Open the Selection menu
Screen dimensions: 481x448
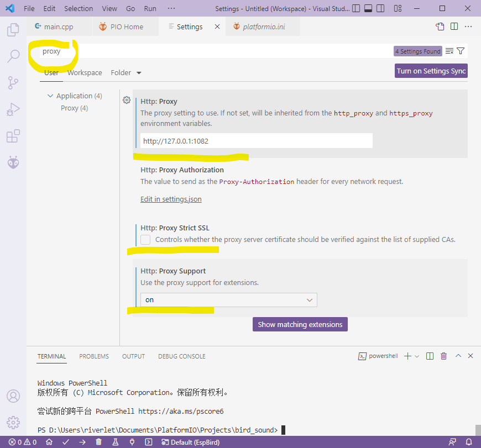(x=79, y=8)
